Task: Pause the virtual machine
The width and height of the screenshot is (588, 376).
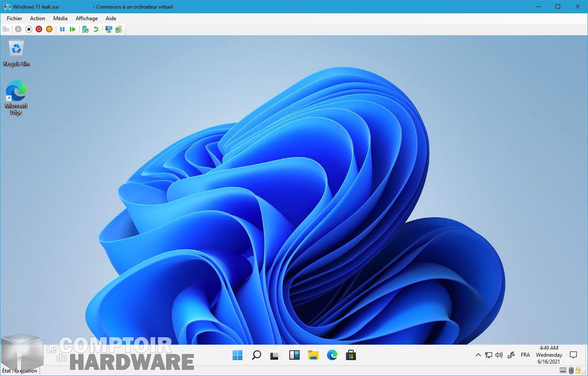Action: (x=62, y=29)
